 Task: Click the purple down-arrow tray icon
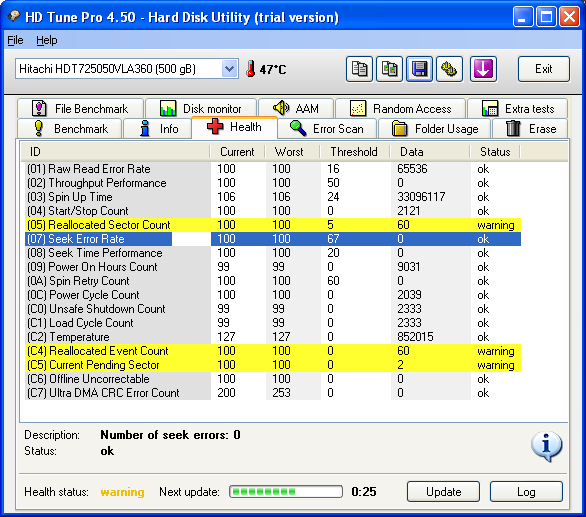click(483, 69)
